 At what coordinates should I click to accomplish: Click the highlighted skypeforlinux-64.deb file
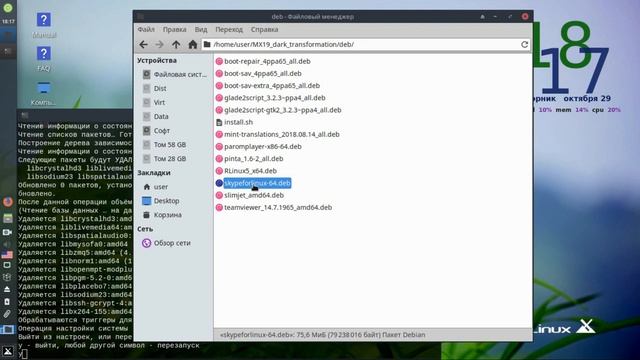point(257,183)
